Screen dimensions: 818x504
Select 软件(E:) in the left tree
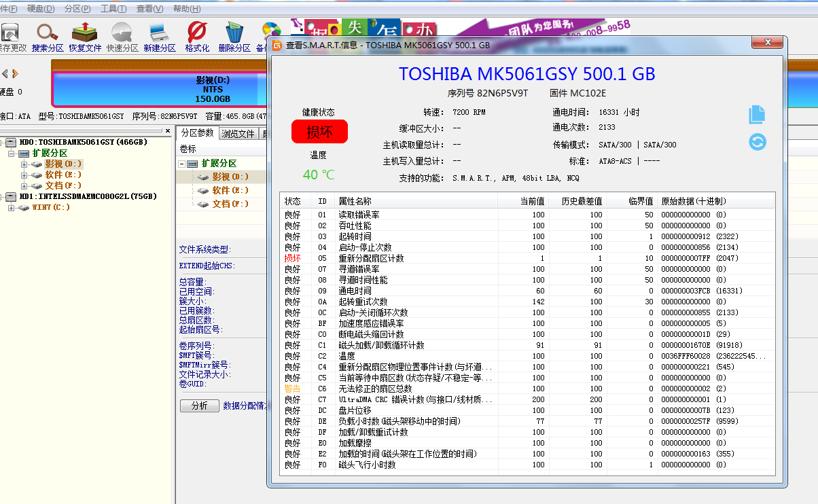tap(63, 175)
